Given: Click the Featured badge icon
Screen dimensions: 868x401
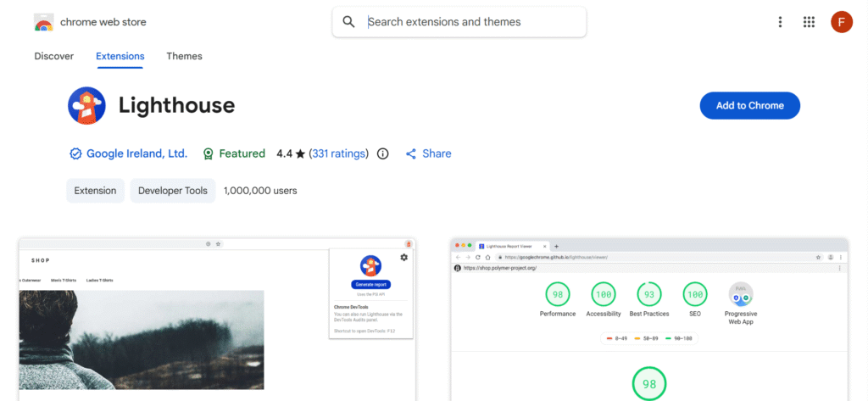Looking at the screenshot, I should coord(208,153).
